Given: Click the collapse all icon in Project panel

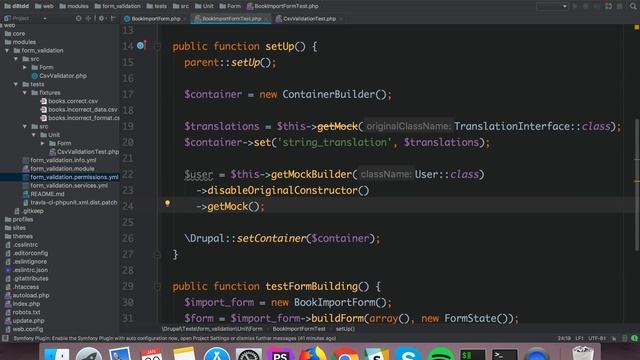Looking at the screenshot, I should (88, 18).
